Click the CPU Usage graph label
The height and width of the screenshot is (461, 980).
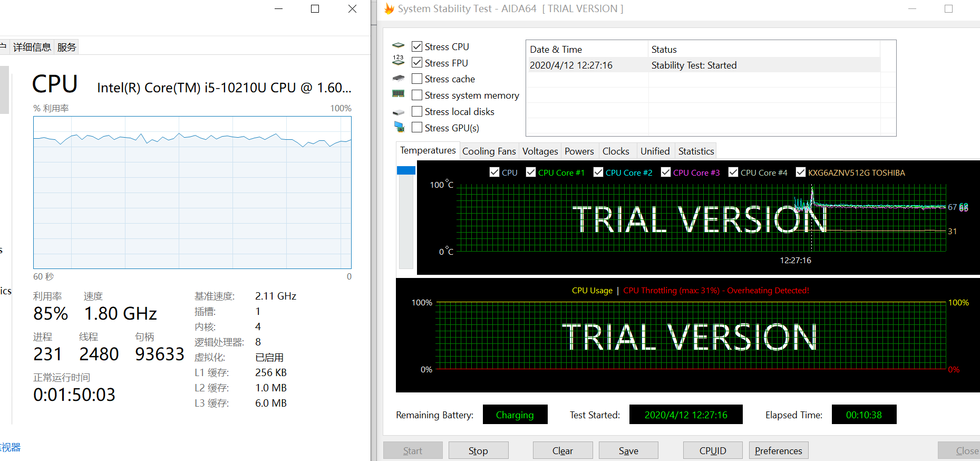pos(592,290)
